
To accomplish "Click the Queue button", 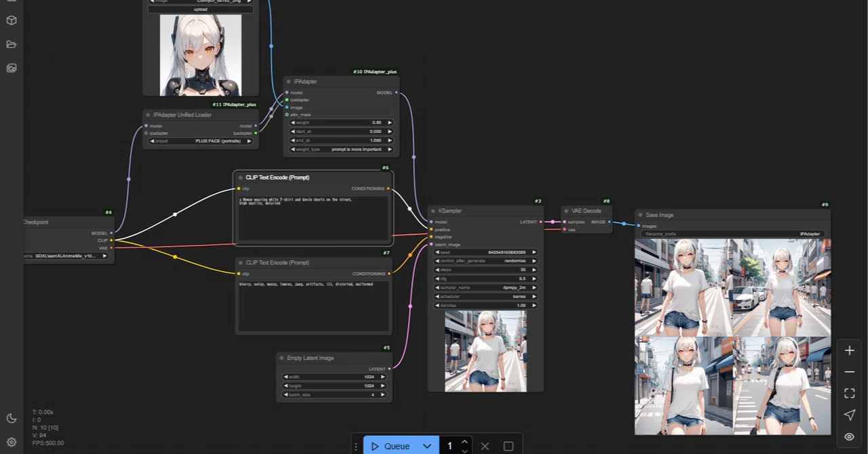I will (392, 446).
